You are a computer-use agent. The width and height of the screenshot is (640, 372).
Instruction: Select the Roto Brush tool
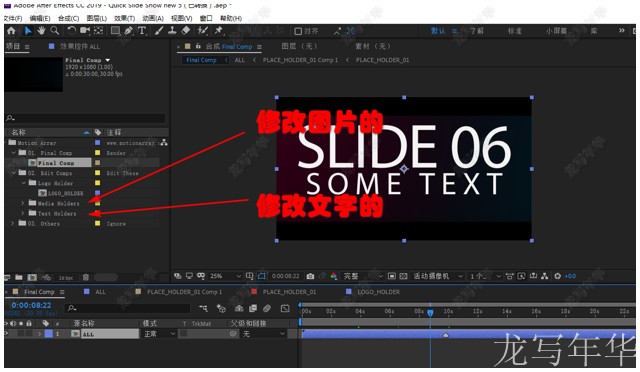[x=202, y=31]
